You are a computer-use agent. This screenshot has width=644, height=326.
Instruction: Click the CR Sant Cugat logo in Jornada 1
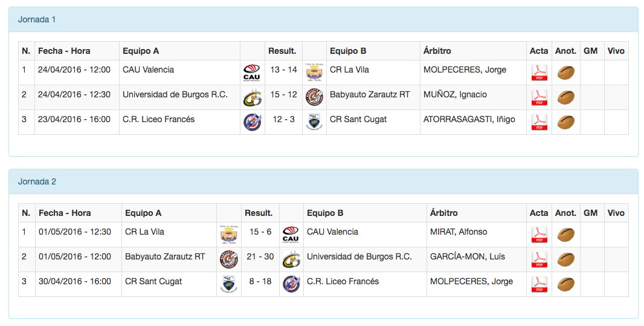(314, 122)
